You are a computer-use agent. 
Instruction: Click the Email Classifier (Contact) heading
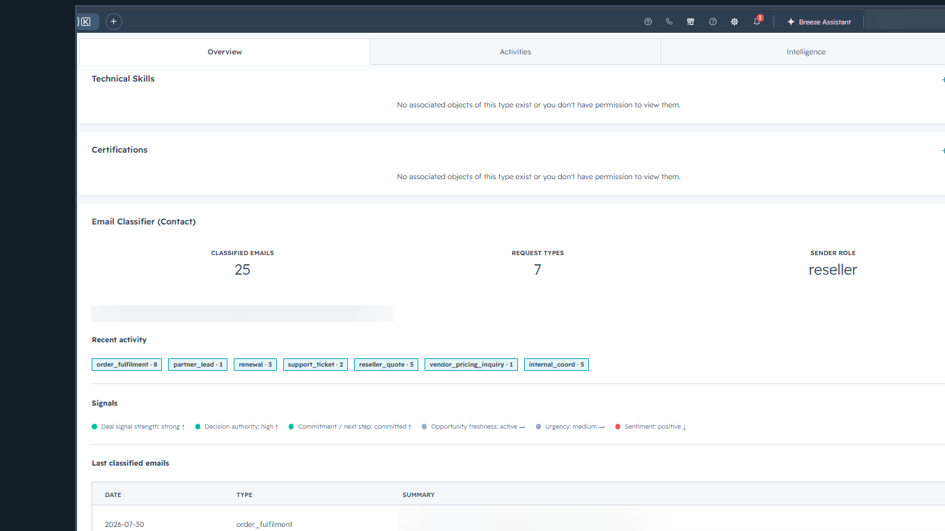(x=143, y=222)
